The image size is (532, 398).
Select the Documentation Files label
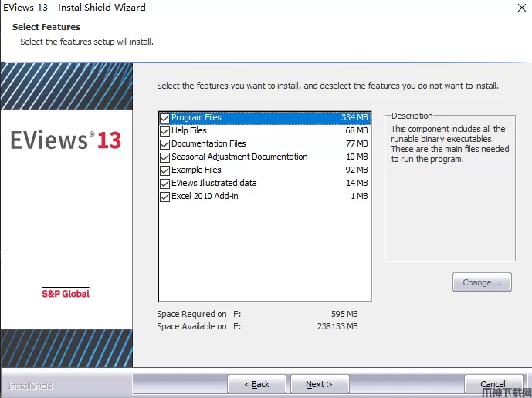(x=208, y=143)
